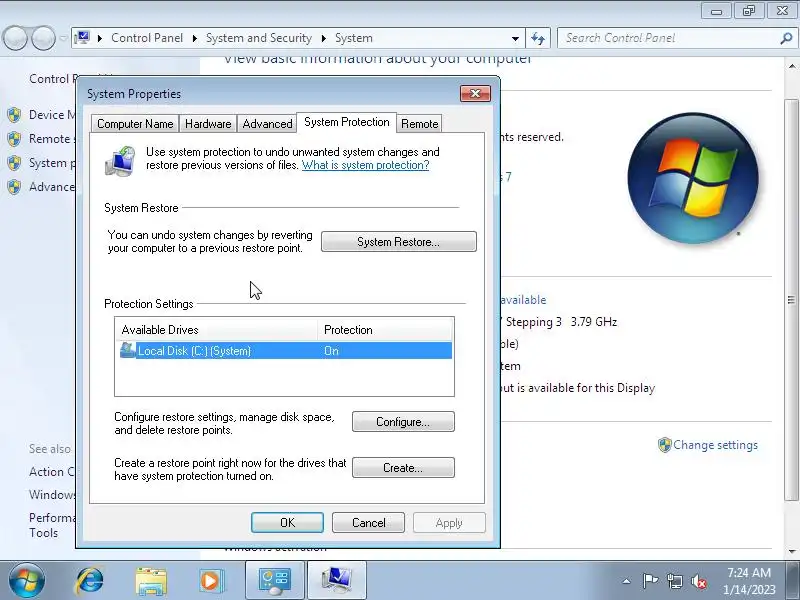Open Action Center flag tray icon
The image size is (800, 600).
click(649, 581)
